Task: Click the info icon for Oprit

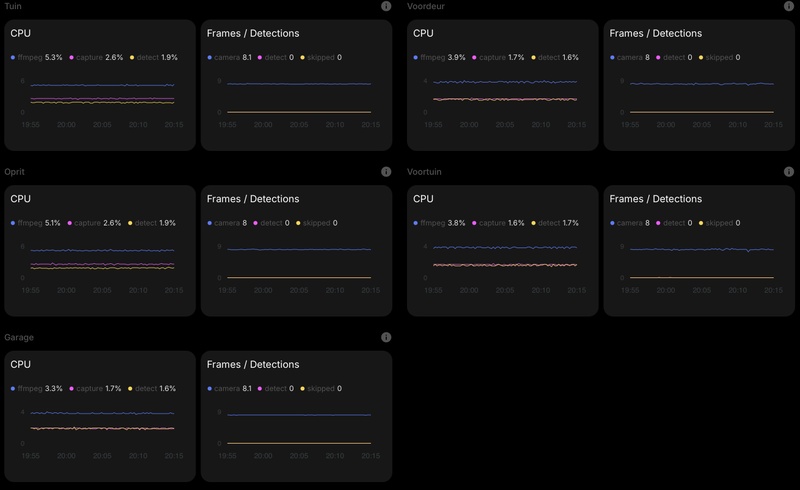Action: click(x=386, y=172)
